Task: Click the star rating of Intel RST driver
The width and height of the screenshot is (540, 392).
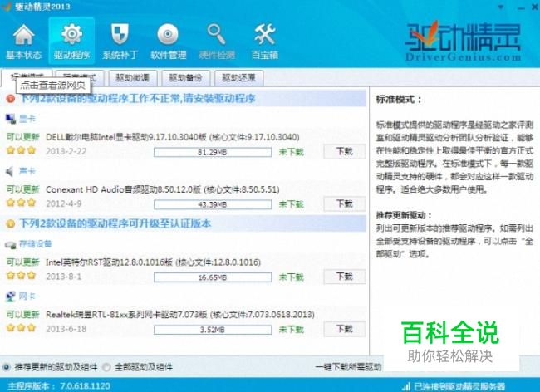Action: point(21,276)
